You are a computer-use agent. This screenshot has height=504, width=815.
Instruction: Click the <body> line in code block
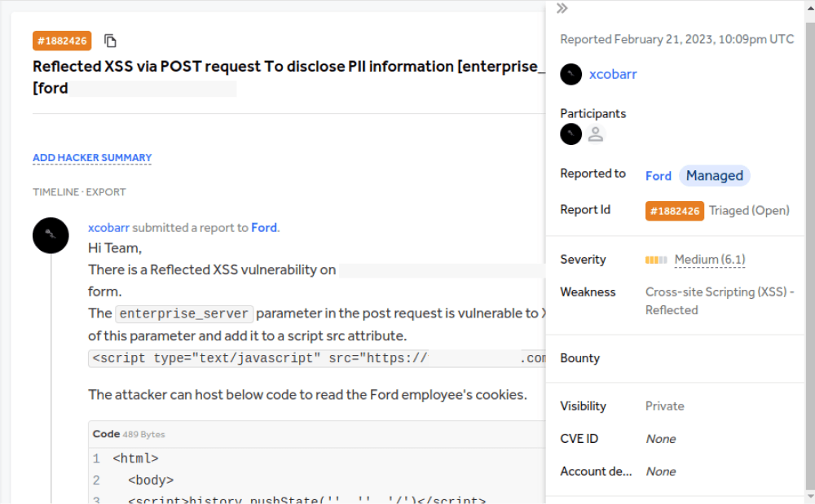pos(151,480)
